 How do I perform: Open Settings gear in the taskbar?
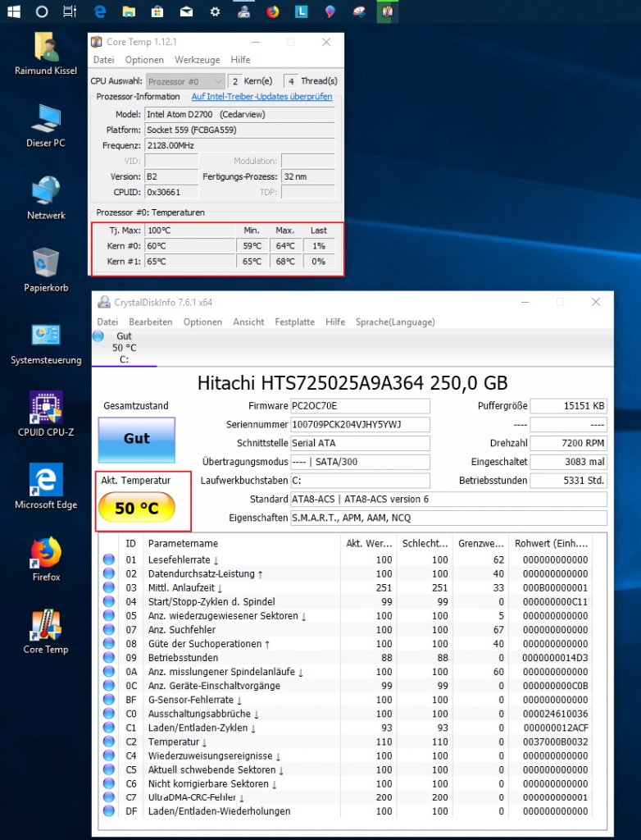[x=216, y=11]
